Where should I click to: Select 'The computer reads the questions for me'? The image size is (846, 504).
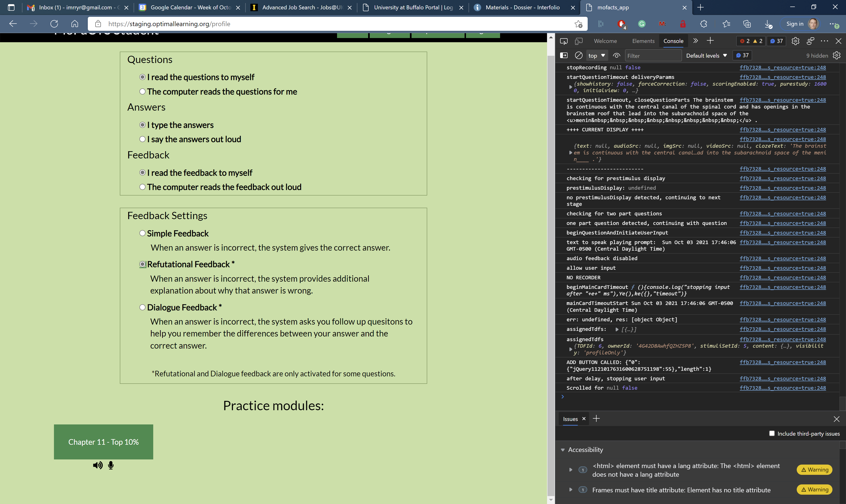tap(142, 91)
